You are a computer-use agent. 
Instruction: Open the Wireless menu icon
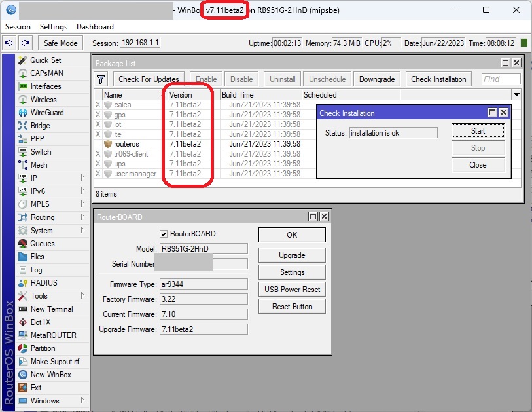[x=23, y=100]
